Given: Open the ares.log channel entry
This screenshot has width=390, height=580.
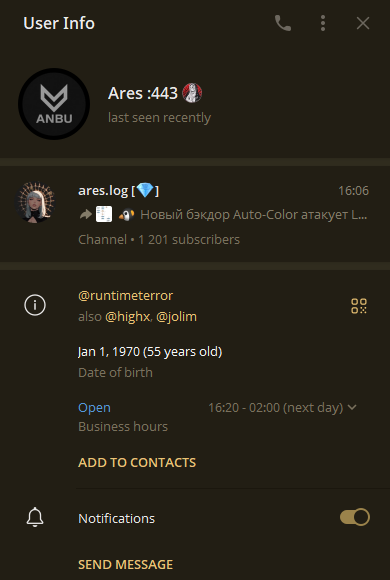Looking at the screenshot, I should point(195,214).
